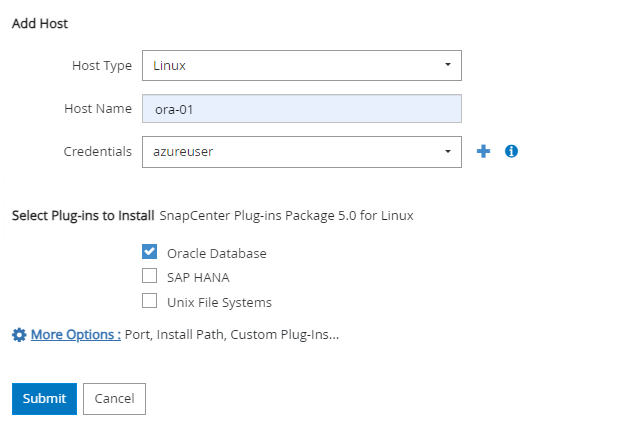Image resolution: width=622 pixels, height=435 pixels.
Task: Click the Host Type field label
Action: (102, 66)
